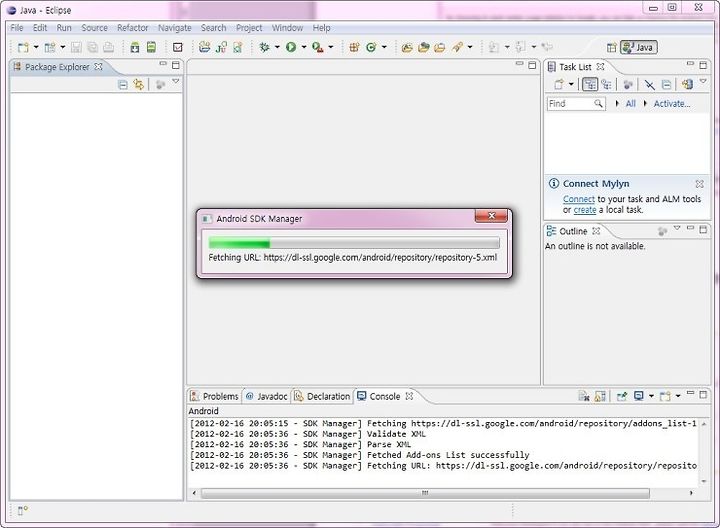Screen dimensions: 720x528
Task: Click the Find field in Task List
Action: coord(576,104)
